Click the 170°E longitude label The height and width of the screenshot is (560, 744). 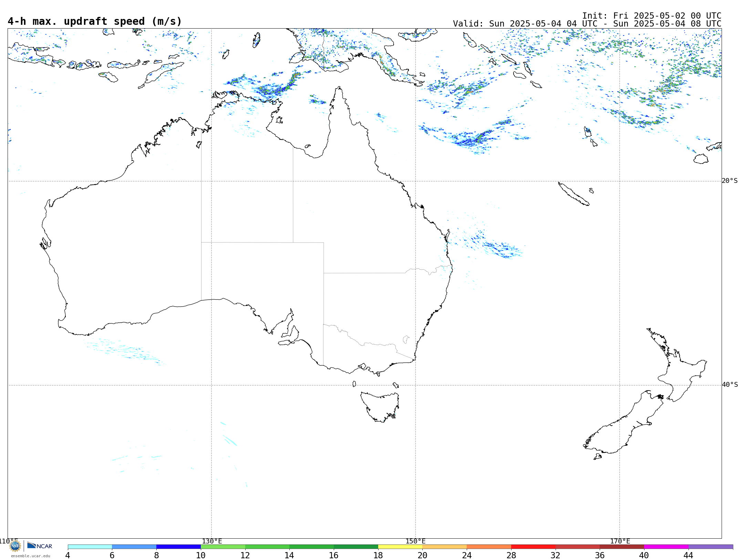pos(620,541)
